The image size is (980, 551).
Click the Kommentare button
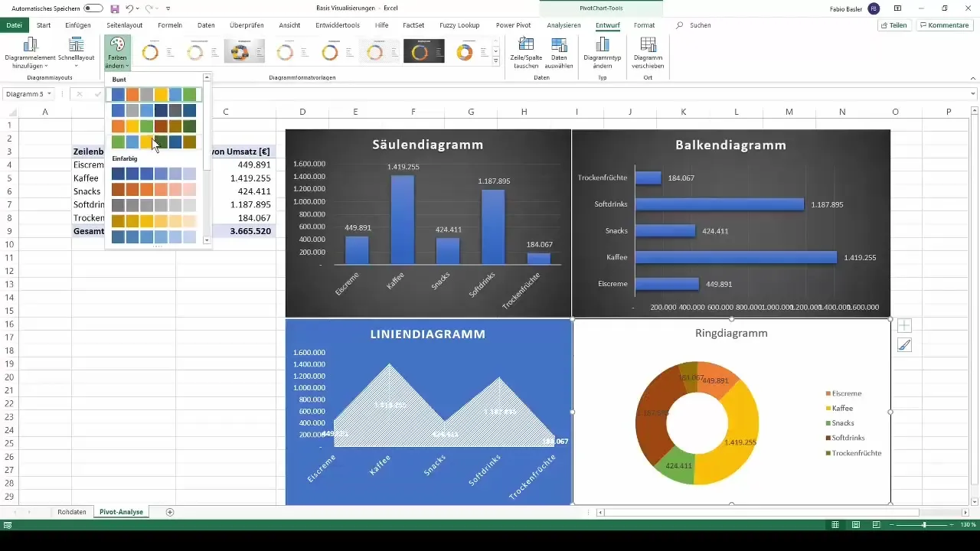point(943,25)
